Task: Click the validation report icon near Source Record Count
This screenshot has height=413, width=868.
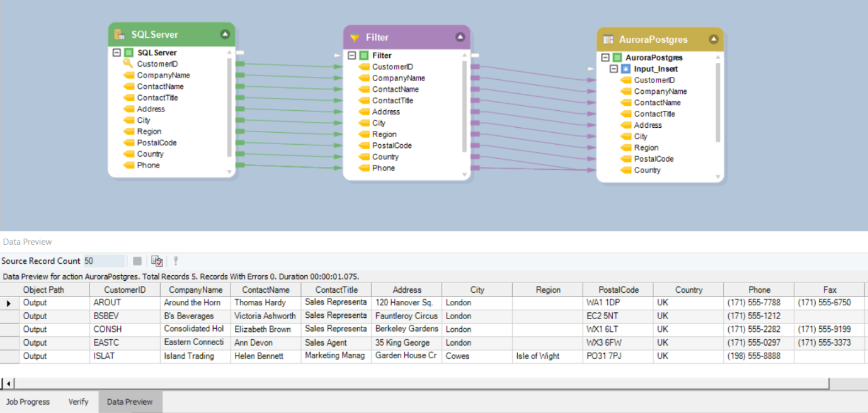Action: pos(157,261)
